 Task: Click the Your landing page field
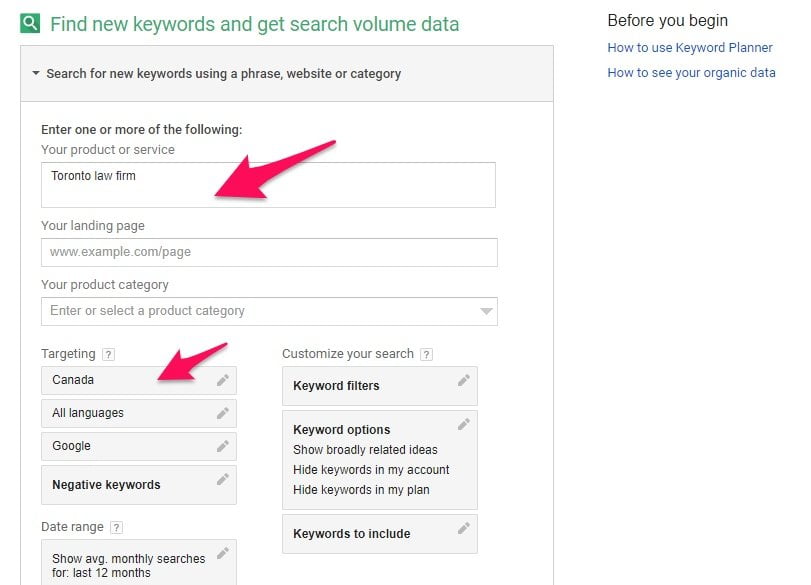tap(269, 252)
